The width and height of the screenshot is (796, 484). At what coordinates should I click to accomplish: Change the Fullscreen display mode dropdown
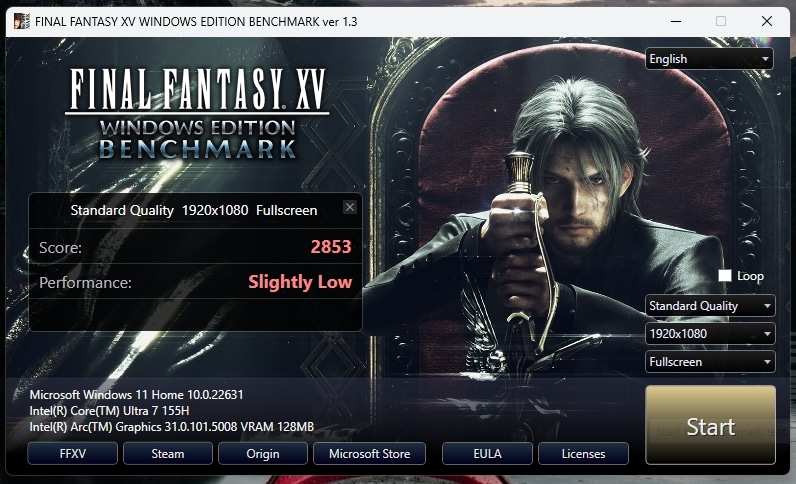710,362
